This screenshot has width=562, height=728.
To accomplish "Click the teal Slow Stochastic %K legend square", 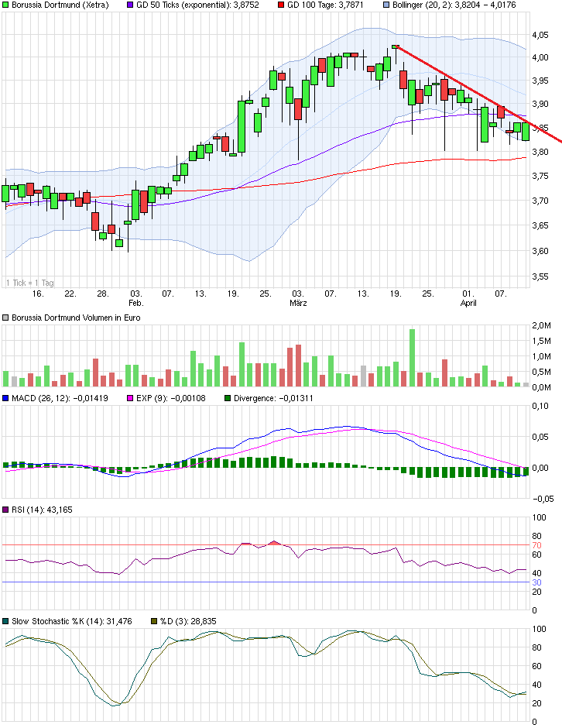I will pyautogui.click(x=5, y=621).
